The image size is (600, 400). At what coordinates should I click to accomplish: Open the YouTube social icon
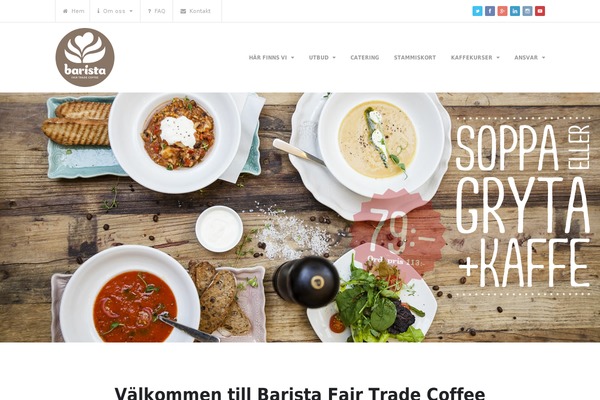(x=540, y=11)
